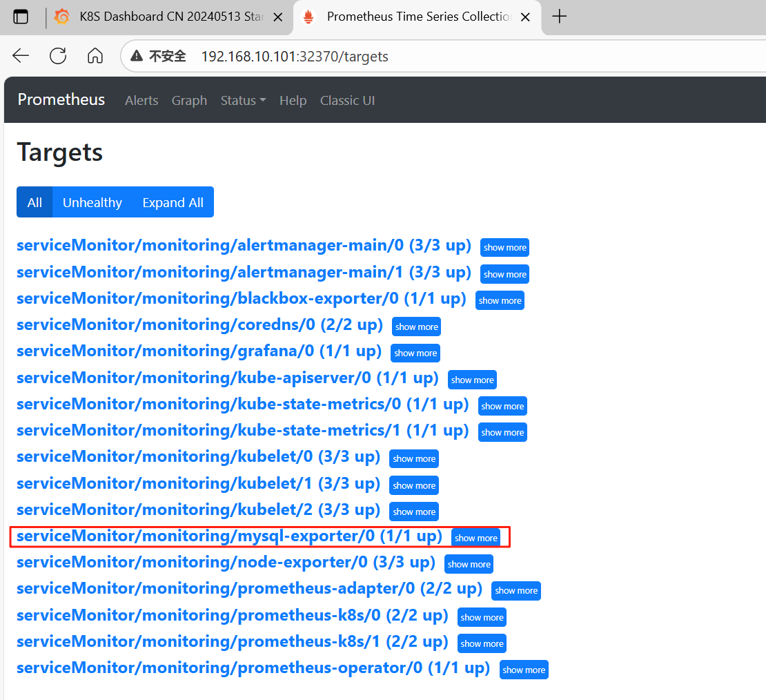The image size is (766, 700).
Task: Open prometheus-operator/0 target link
Action: point(253,668)
